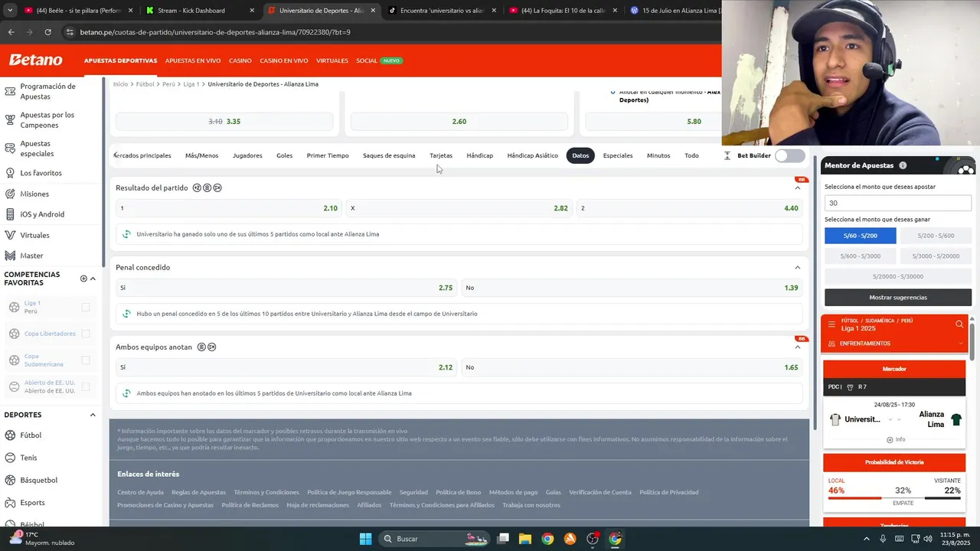This screenshot has width=980, height=551.
Task: Show hidden system tray icons
Action: [866, 539]
